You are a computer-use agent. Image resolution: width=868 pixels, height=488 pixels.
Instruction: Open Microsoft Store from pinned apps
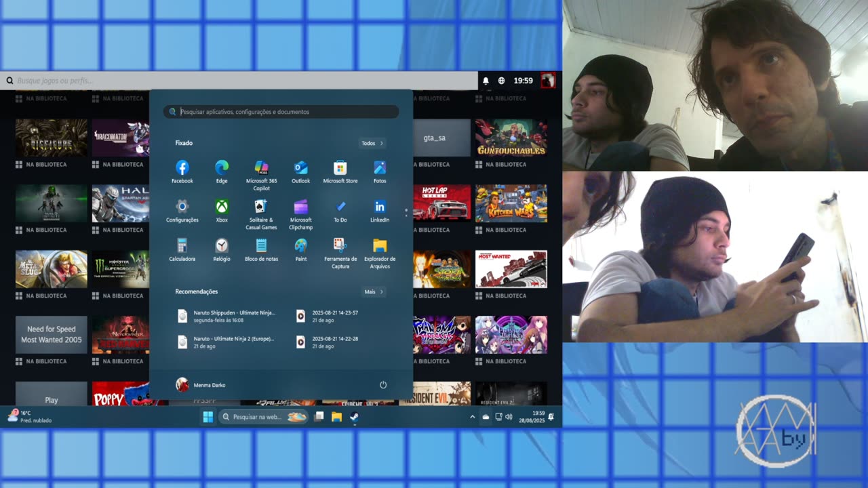pos(340,172)
